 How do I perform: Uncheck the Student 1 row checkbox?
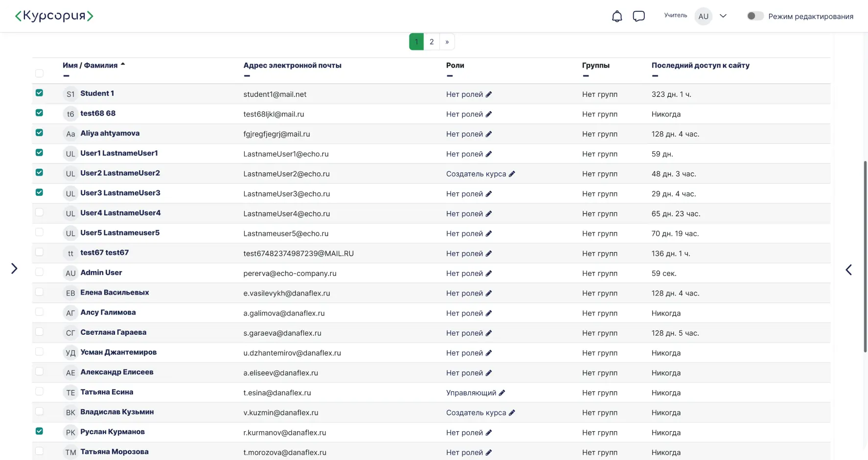click(x=39, y=93)
